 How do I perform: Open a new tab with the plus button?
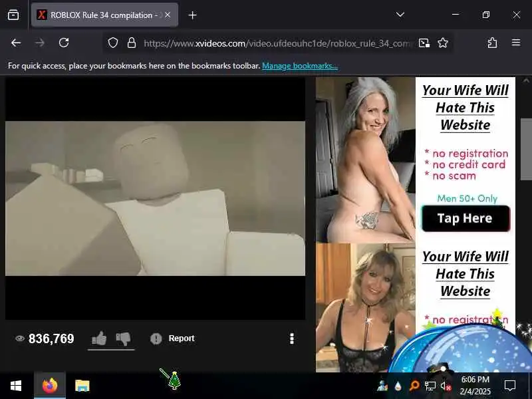(x=192, y=15)
